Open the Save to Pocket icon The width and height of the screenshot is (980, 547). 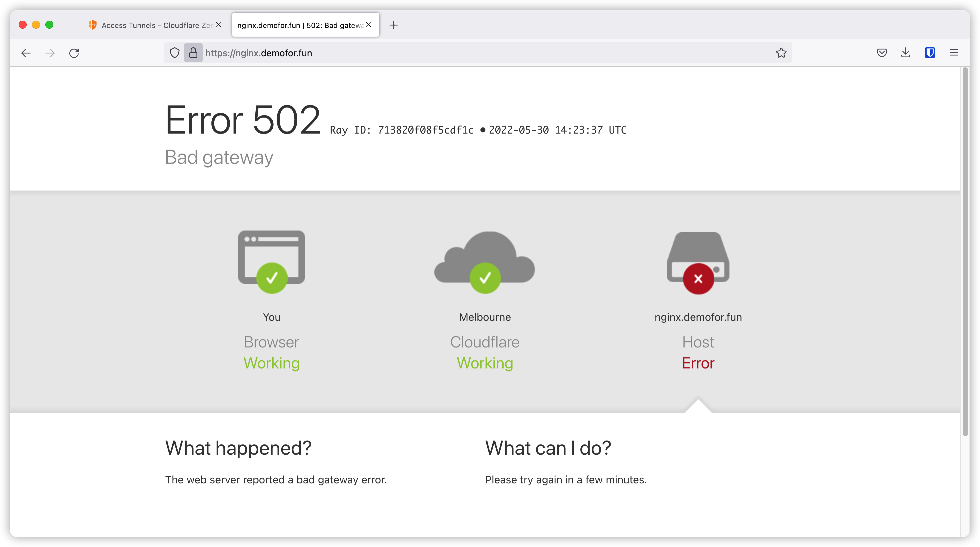tap(882, 53)
